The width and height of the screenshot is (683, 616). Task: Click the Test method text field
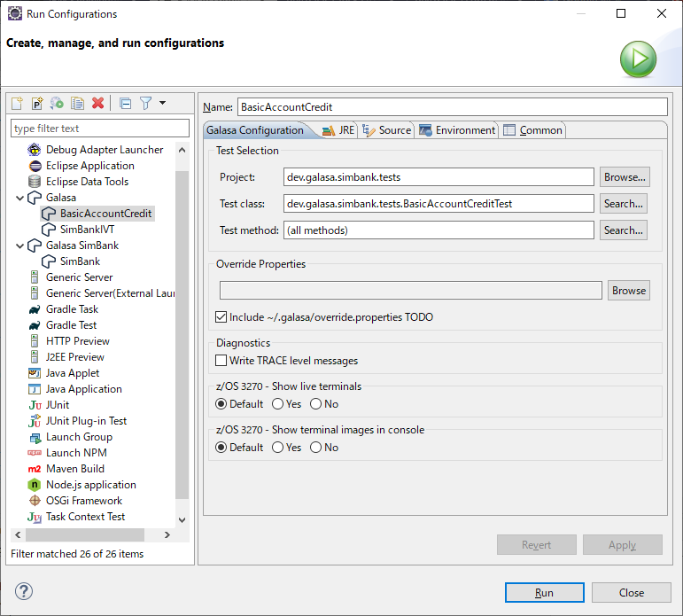tap(439, 230)
